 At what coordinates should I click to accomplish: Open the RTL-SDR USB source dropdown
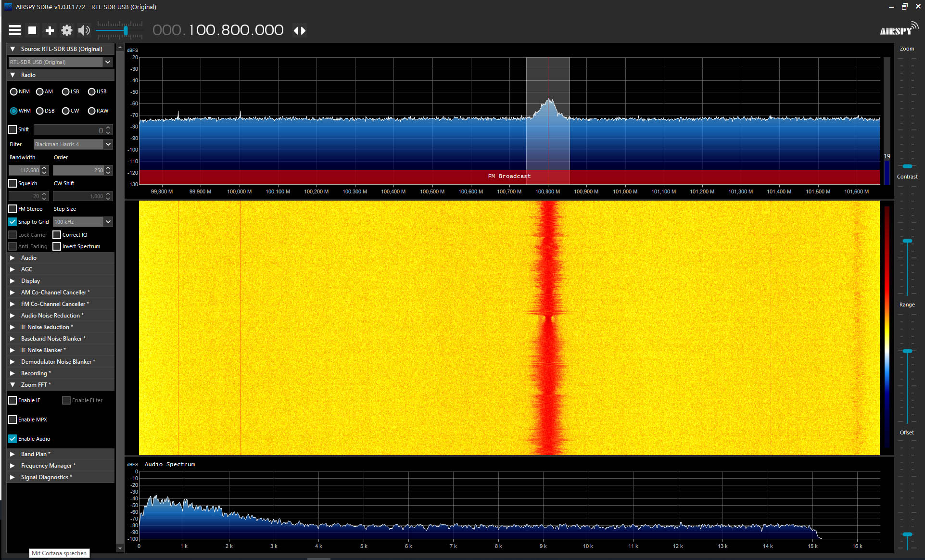(61, 62)
